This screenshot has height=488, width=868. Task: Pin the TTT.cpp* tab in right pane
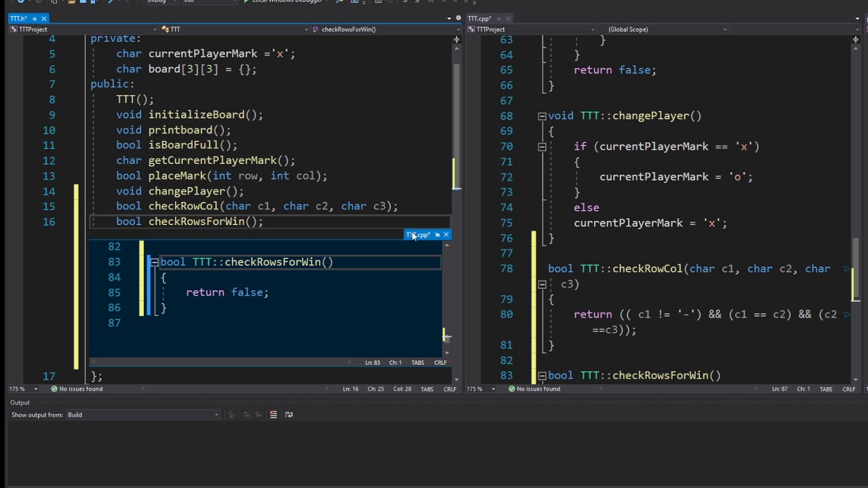499,18
